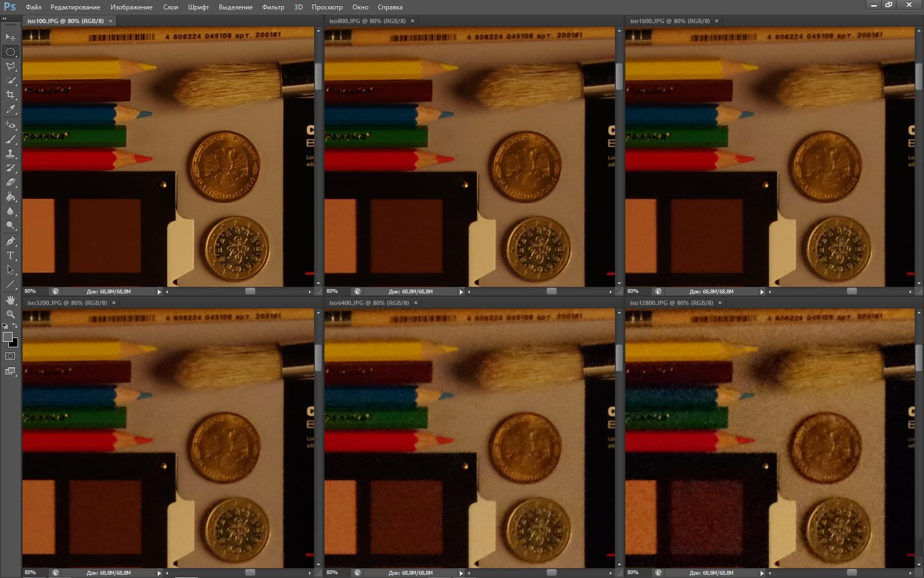Select the Dodge tool
The image size is (924, 578).
tap(10, 225)
